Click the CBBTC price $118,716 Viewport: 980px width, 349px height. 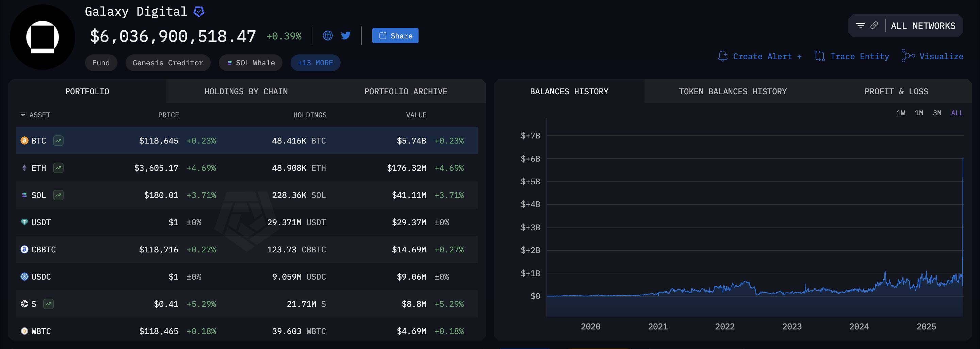[159, 250]
